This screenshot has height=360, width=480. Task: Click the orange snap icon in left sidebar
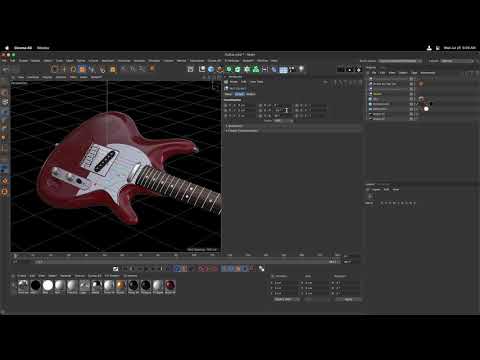tap(5, 181)
